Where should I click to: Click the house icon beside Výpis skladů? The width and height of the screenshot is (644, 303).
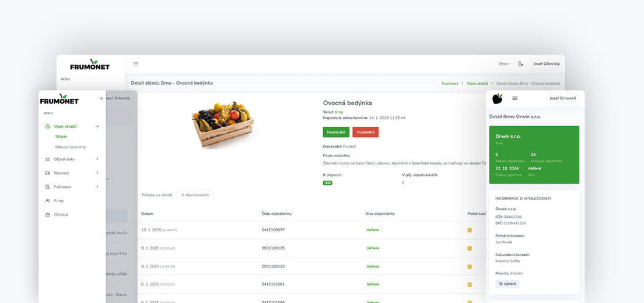point(47,126)
